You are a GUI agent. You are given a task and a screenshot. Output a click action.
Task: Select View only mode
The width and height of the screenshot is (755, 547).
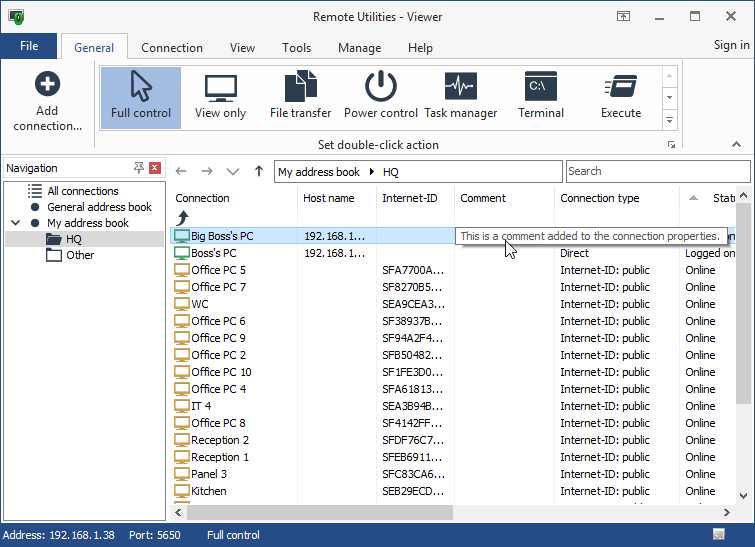coord(221,98)
